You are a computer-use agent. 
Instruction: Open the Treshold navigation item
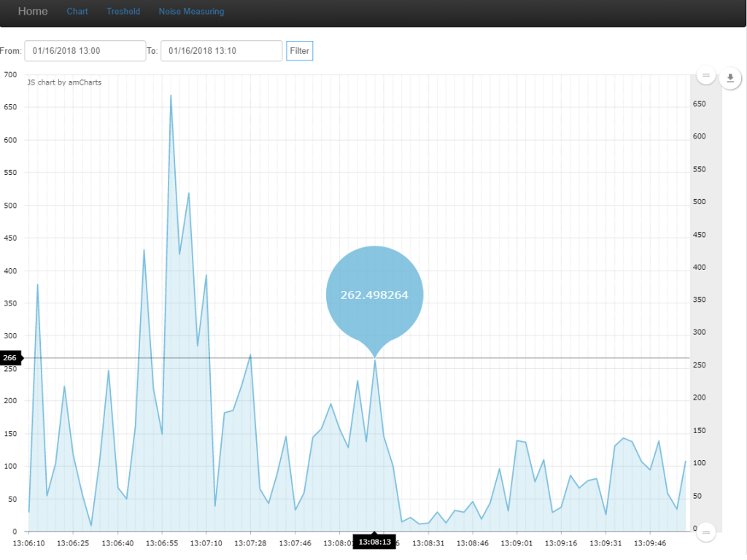pyautogui.click(x=123, y=12)
